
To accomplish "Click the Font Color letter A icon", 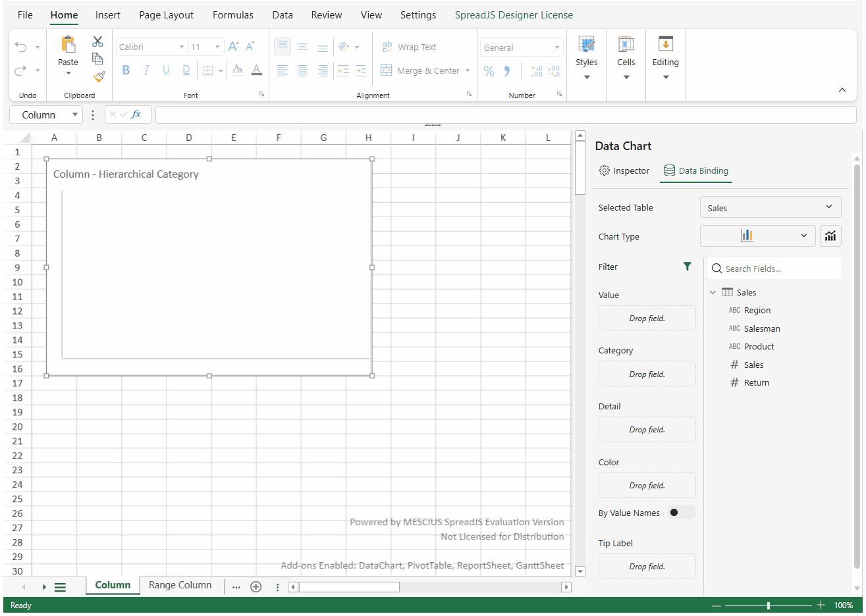I will click(x=257, y=70).
